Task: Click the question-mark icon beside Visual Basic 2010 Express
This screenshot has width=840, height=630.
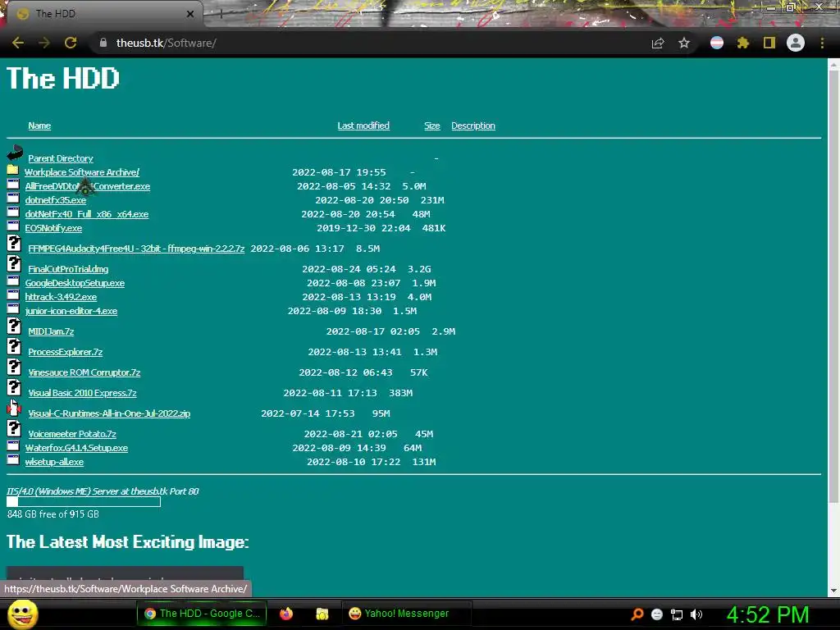Action: [x=14, y=387]
